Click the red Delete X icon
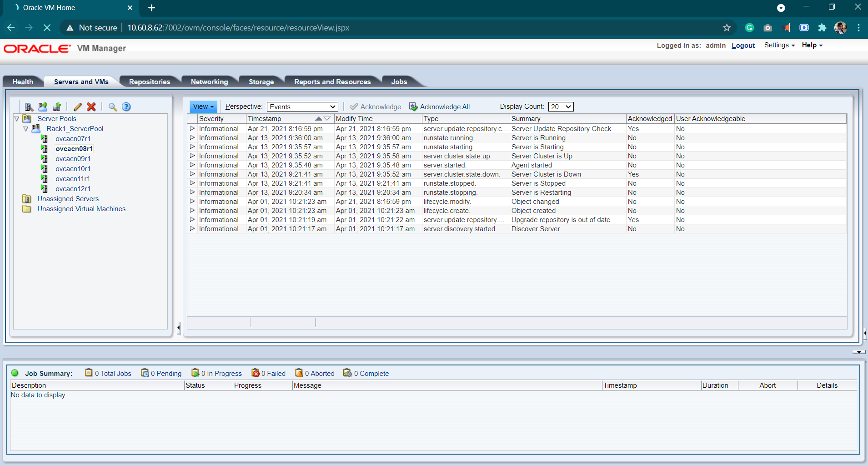The image size is (868, 466). (x=91, y=107)
